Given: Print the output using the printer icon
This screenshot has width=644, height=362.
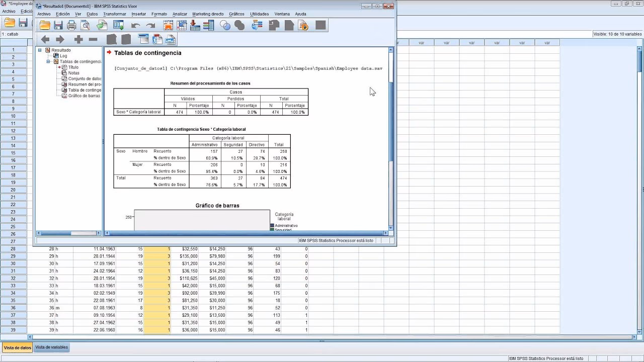Looking at the screenshot, I should click(72, 25).
